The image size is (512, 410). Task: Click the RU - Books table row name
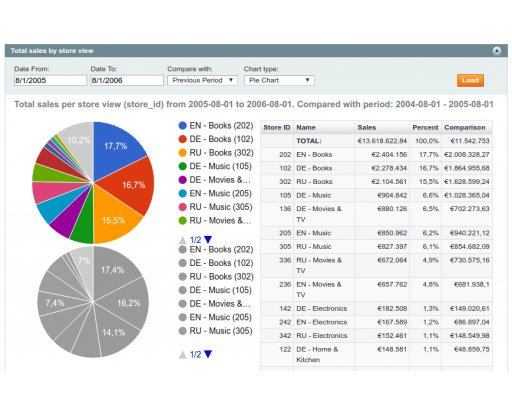(x=314, y=182)
